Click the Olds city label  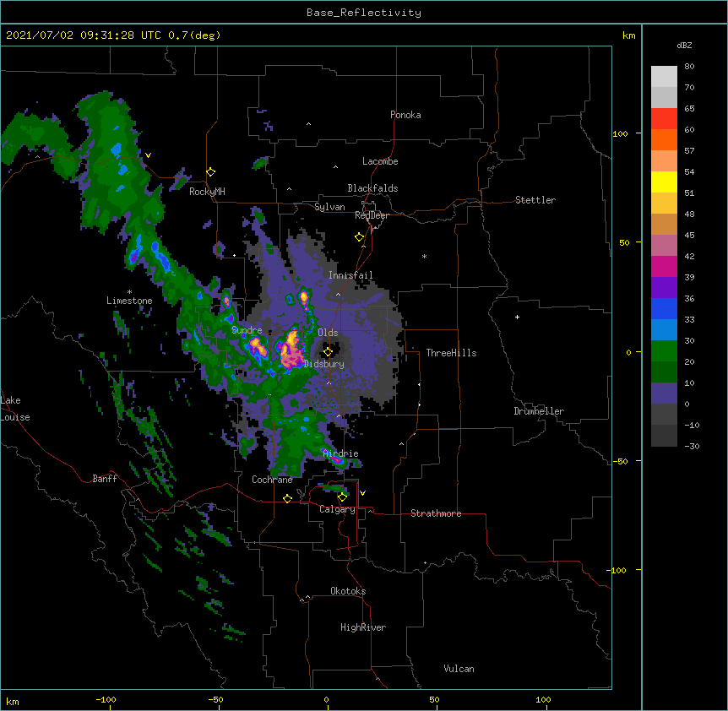[328, 333]
